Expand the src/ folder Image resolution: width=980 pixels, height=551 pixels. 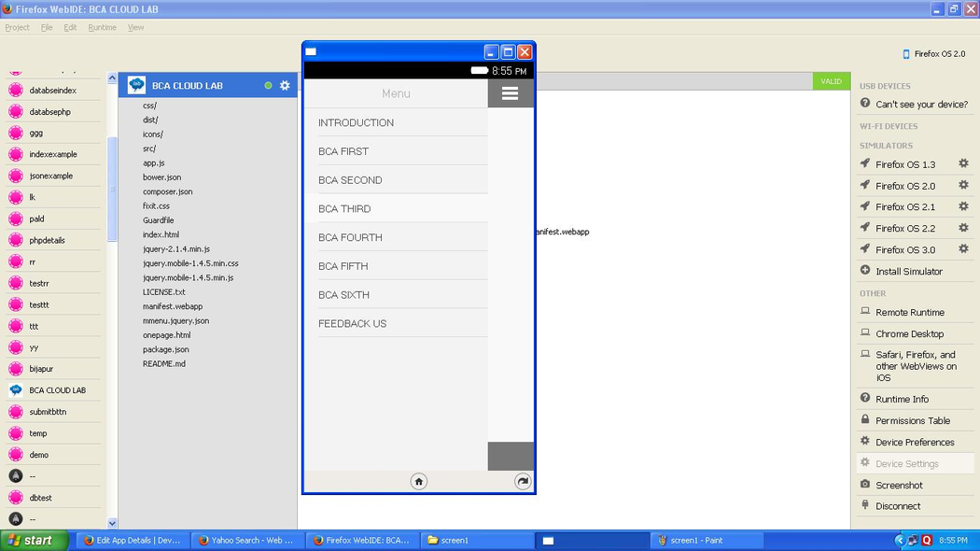pyautogui.click(x=149, y=148)
